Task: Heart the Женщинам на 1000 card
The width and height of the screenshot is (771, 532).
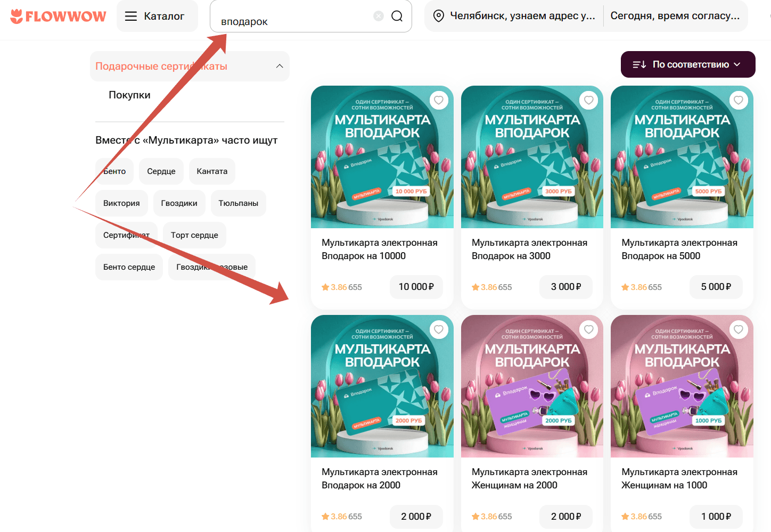Action: (x=739, y=329)
